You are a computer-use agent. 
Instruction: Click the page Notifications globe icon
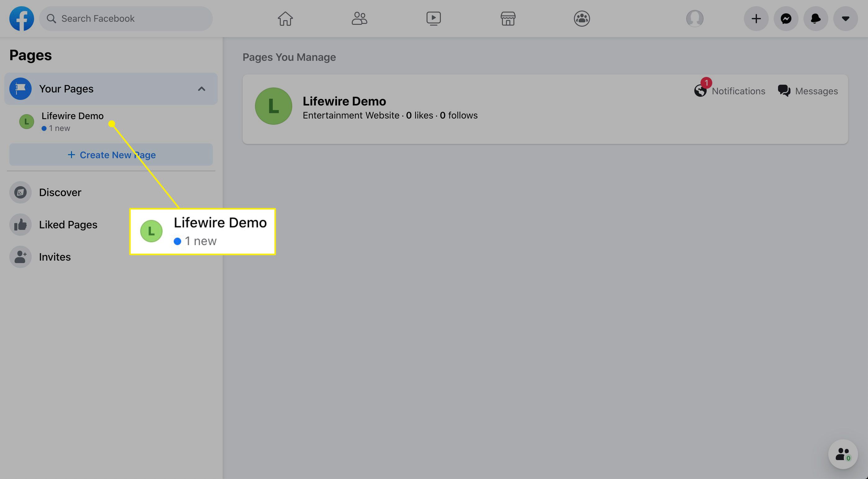click(700, 91)
